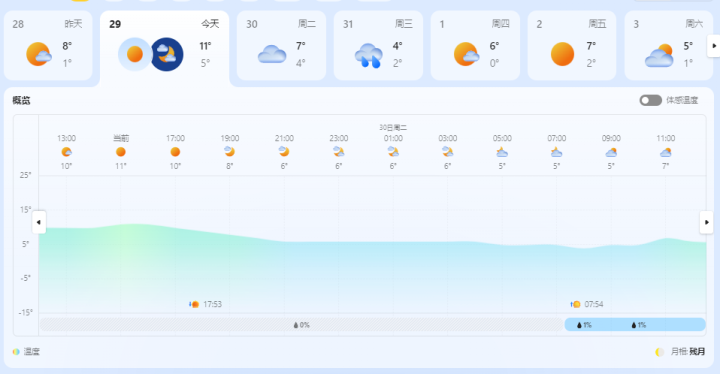Image resolution: width=720 pixels, height=374 pixels.
Task: Open the Saturday the 3rd forecast card
Action: [669, 45]
